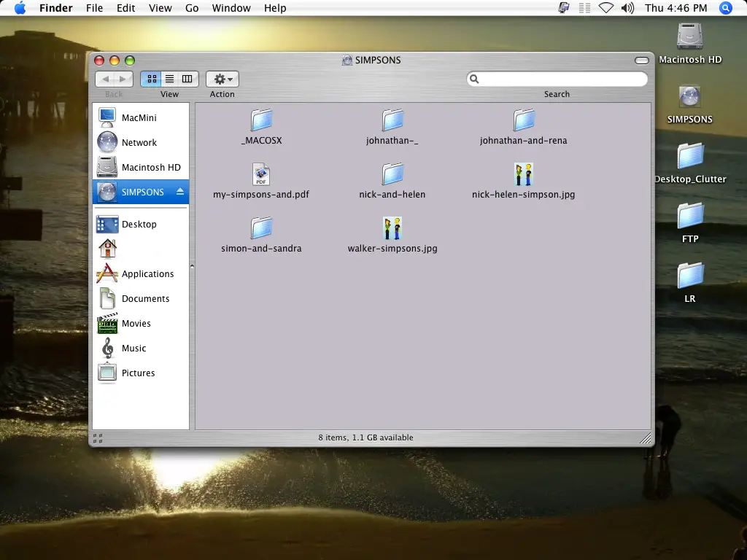Image resolution: width=747 pixels, height=560 pixels.
Task: Open the Window menu
Action: click(x=231, y=8)
